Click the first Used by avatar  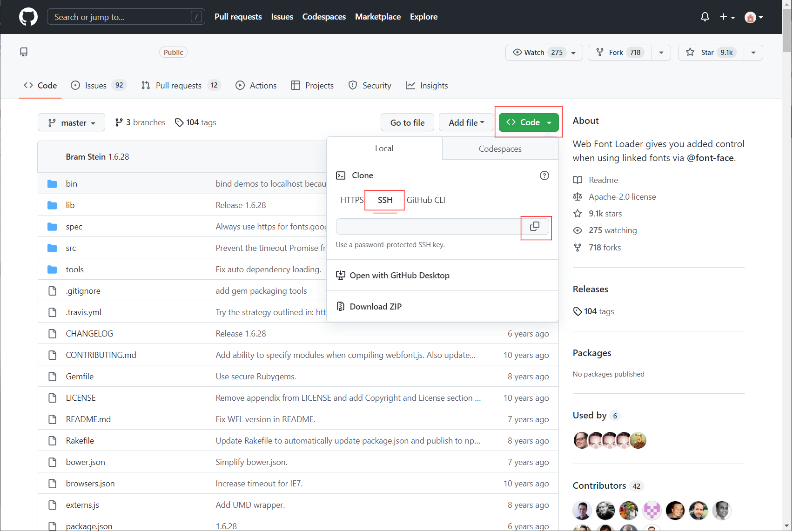[581, 440]
